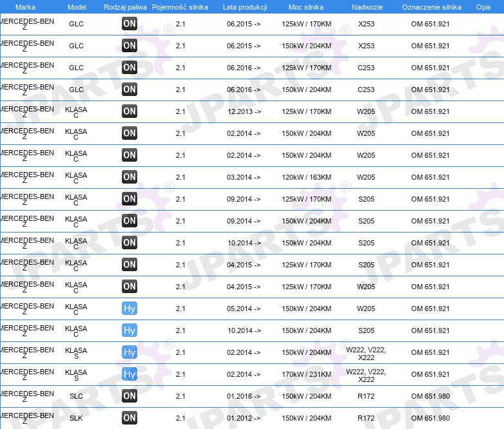Screen dimensions: 504x429
Task: Click ON icon in 04.2015 S205 row
Action: (x=130, y=265)
